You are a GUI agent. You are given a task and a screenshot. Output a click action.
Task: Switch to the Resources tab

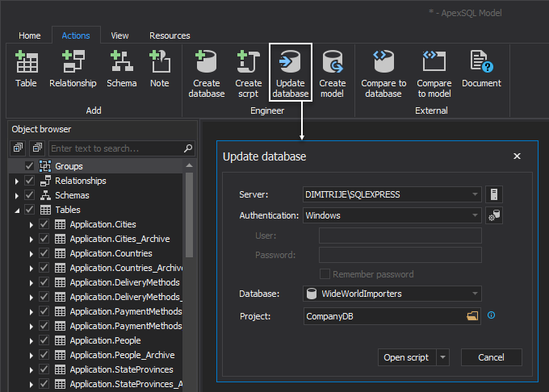click(x=170, y=35)
